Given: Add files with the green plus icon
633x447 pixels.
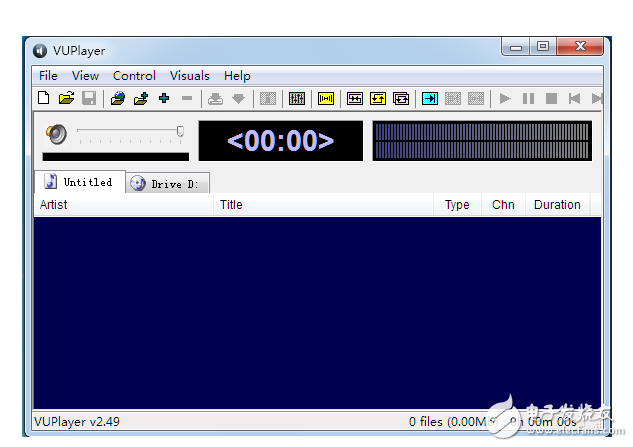Looking at the screenshot, I should point(164,98).
